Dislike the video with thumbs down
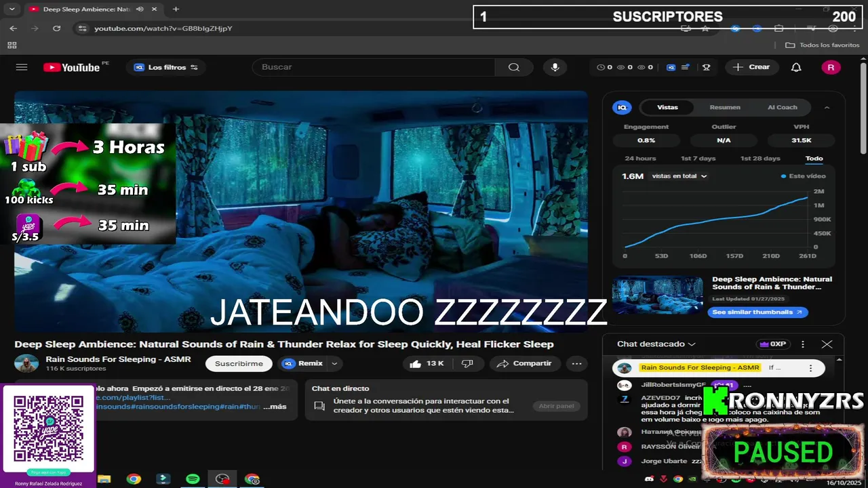Viewport: 868px width, 488px height. point(467,363)
